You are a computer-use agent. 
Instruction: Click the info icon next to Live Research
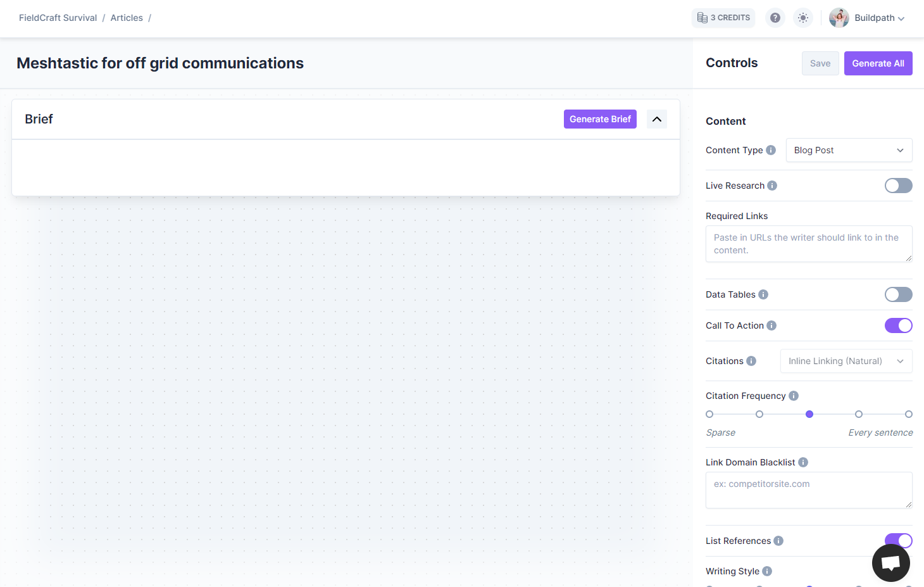coord(772,186)
